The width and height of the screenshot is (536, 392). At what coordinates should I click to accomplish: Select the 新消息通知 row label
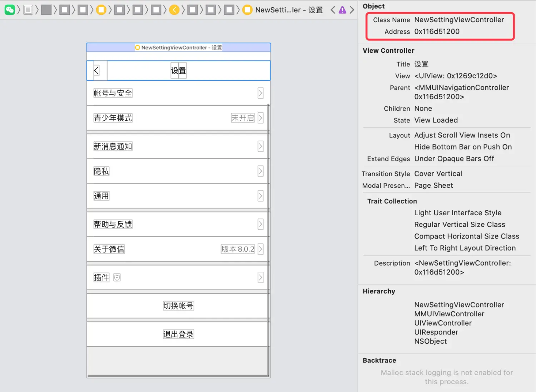pyautogui.click(x=113, y=146)
